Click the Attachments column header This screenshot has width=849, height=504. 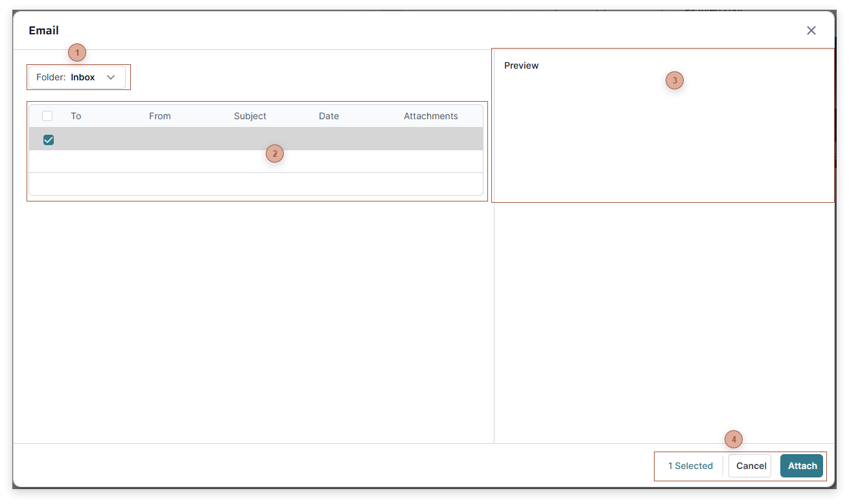tap(430, 116)
